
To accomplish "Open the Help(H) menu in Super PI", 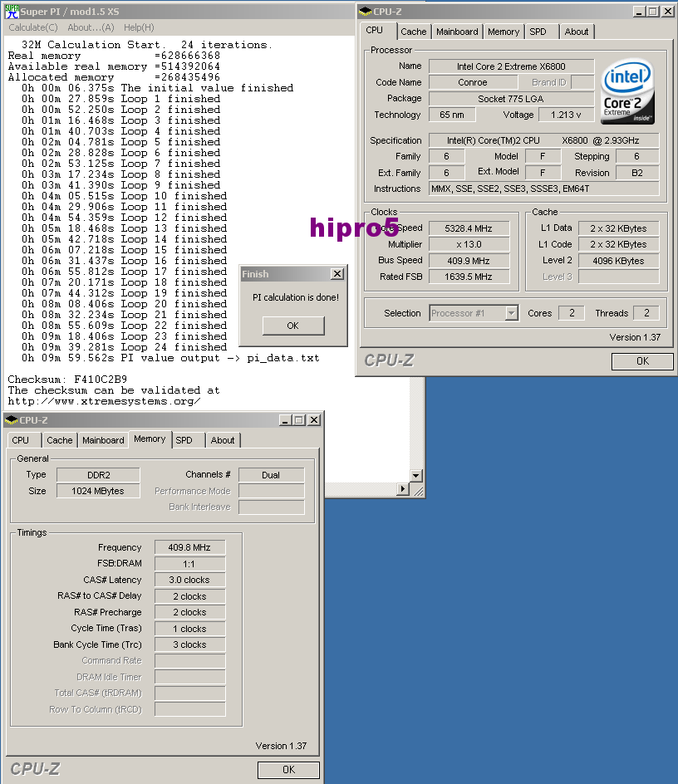I will pyautogui.click(x=139, y=27).
